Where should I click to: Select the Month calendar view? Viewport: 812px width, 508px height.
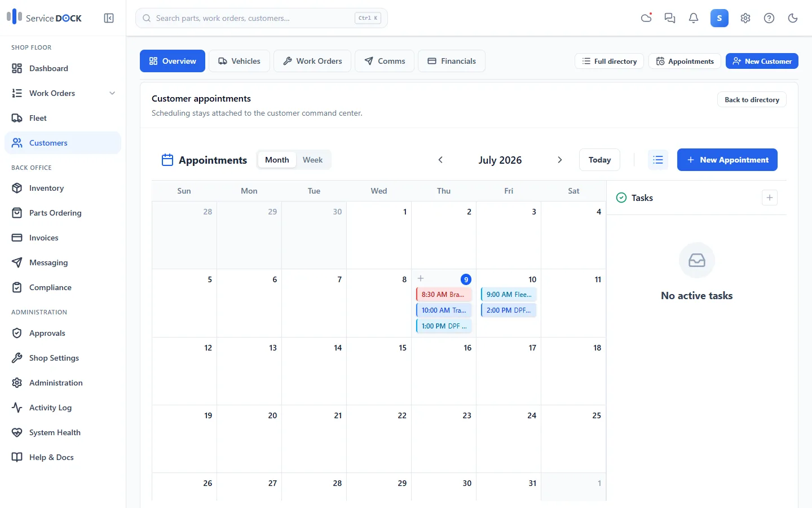point(277,160)
